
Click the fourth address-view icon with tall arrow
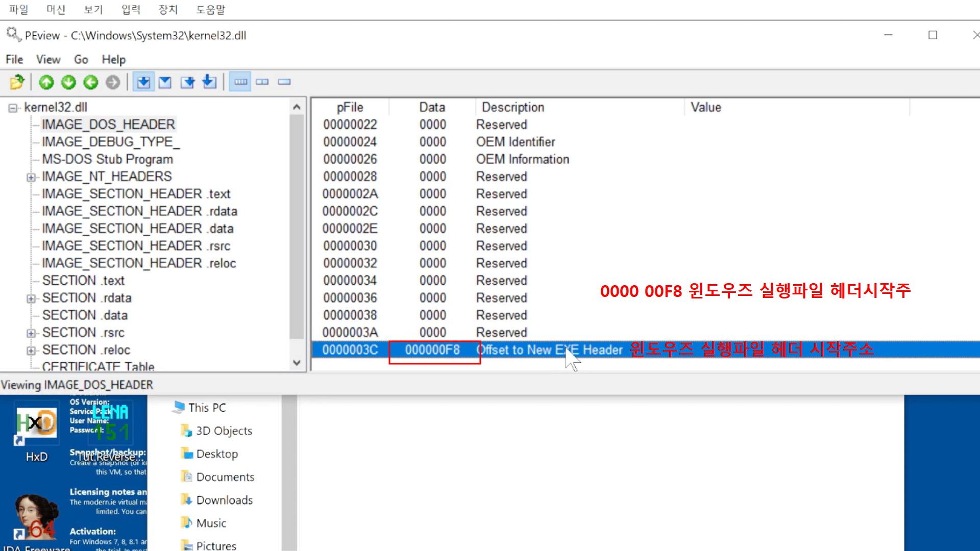209,82
